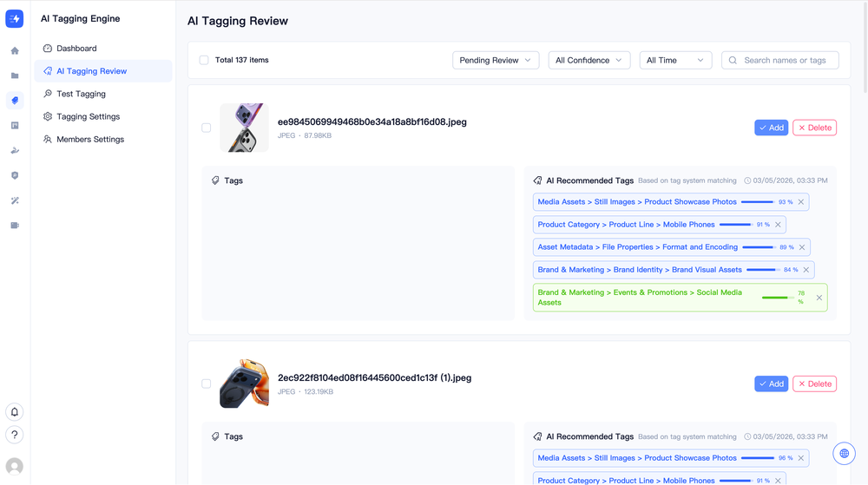Check the box for ee9845069949468b0e34a18a8bf16d08.jpeg
Screen dimensions: 868x485
207,128
